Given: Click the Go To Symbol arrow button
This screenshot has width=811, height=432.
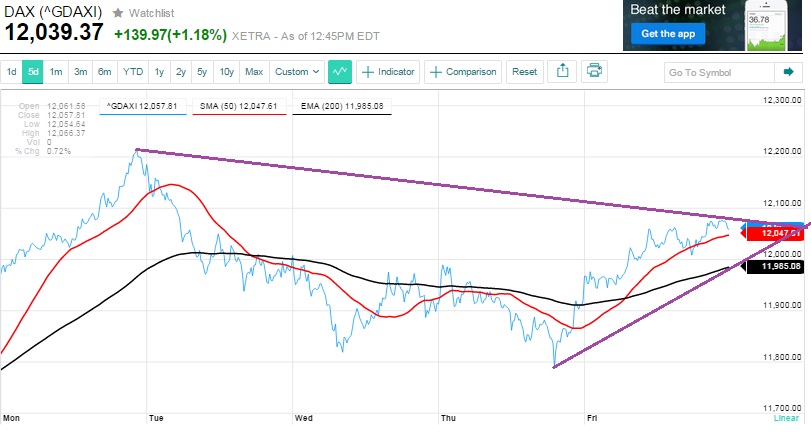Looking at the screenshot, I should [789, 72].
